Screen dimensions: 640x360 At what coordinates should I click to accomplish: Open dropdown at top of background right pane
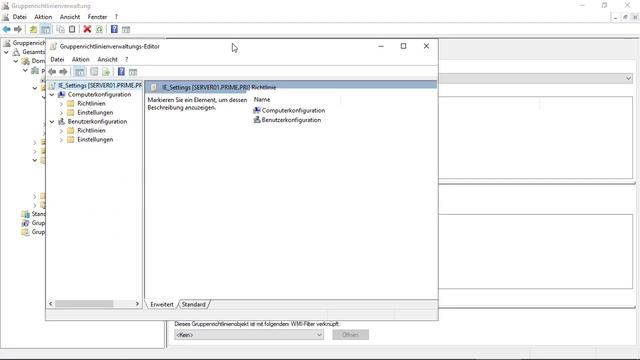pyautogui.click(x=628, y=78)
